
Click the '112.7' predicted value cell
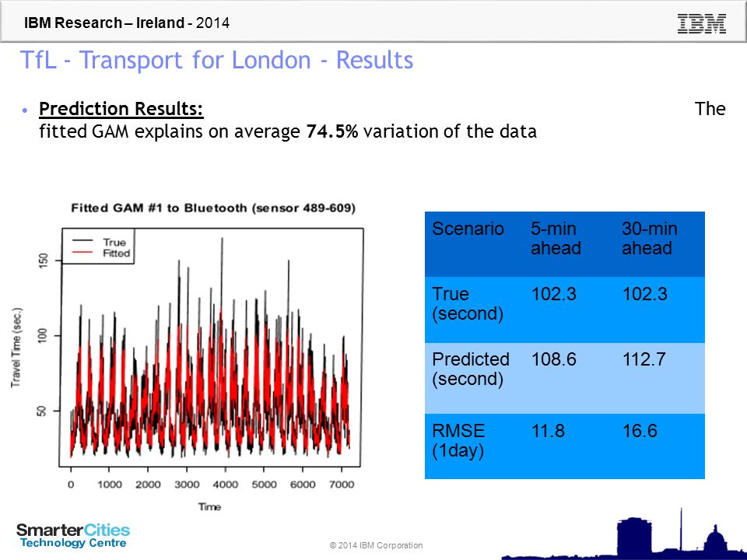644,359
